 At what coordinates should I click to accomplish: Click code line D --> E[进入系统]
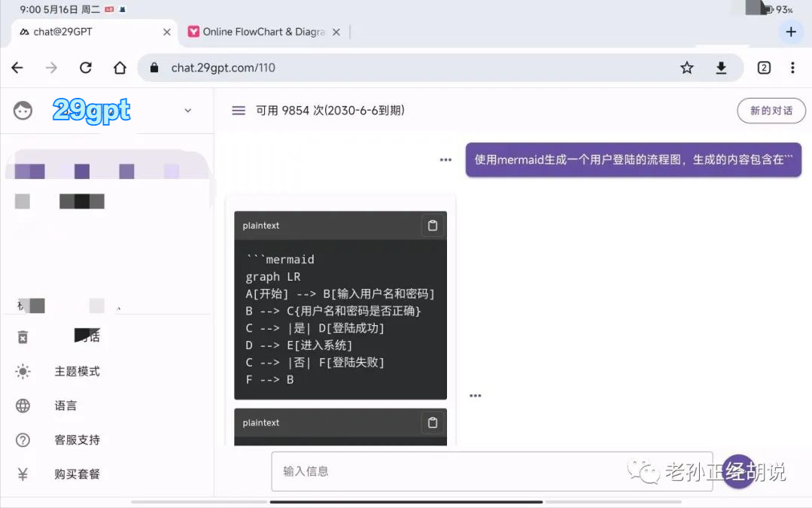(299, 345)
